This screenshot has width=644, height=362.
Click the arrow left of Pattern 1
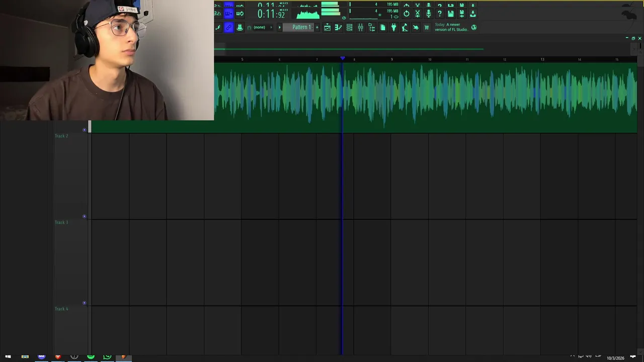click(x=280, y=27)
